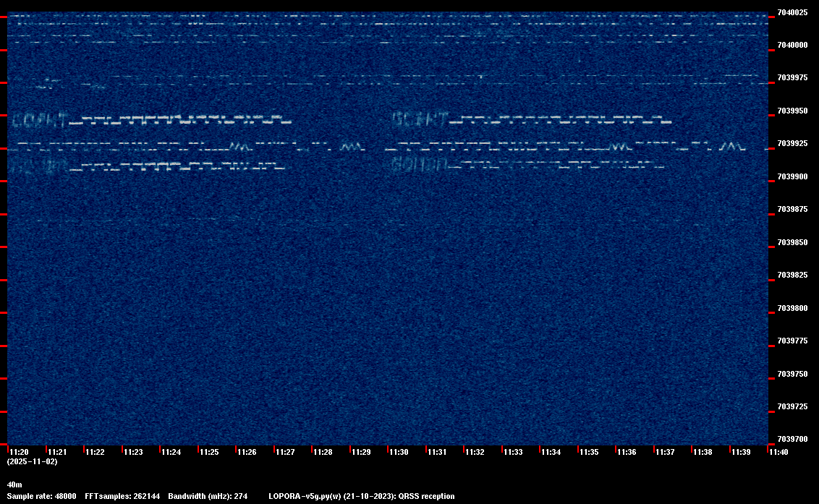Select the 11:23 time label
The width and height of the screenshot is (819, 504).
tap(133, 452)
